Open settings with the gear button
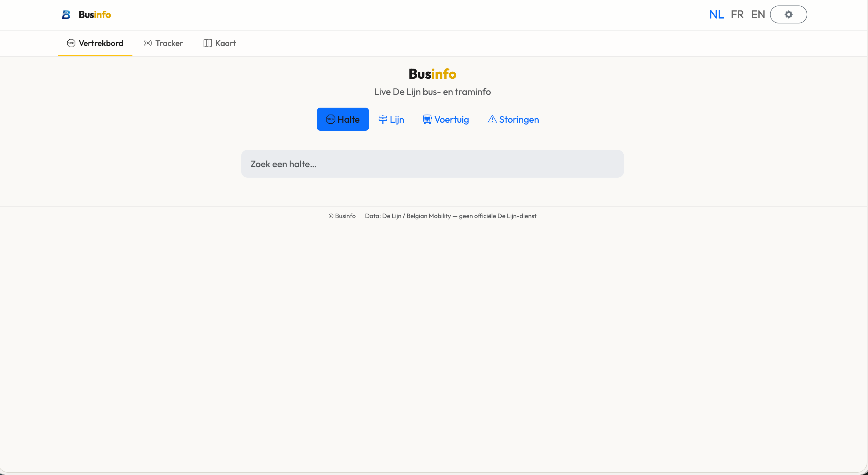The height and width of the screenshot is (475, 868). click(788, 14)
